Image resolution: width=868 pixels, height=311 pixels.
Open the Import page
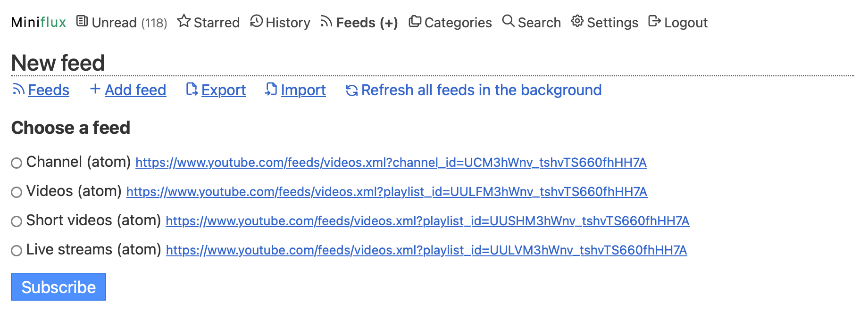coord(303,90)
